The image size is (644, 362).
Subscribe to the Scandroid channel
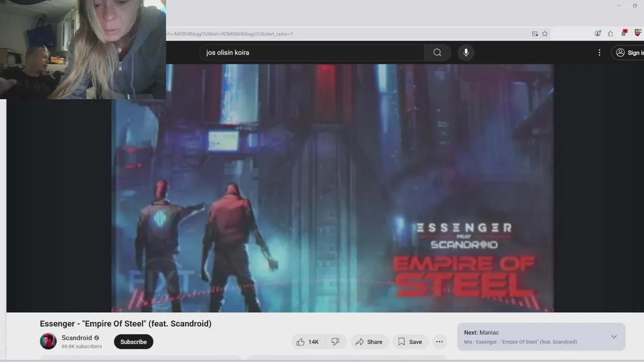pos(133,342)
